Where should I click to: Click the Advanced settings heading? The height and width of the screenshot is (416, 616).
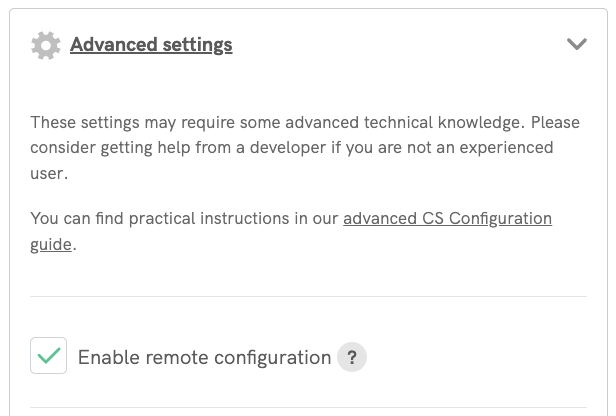tap(151, 45)
